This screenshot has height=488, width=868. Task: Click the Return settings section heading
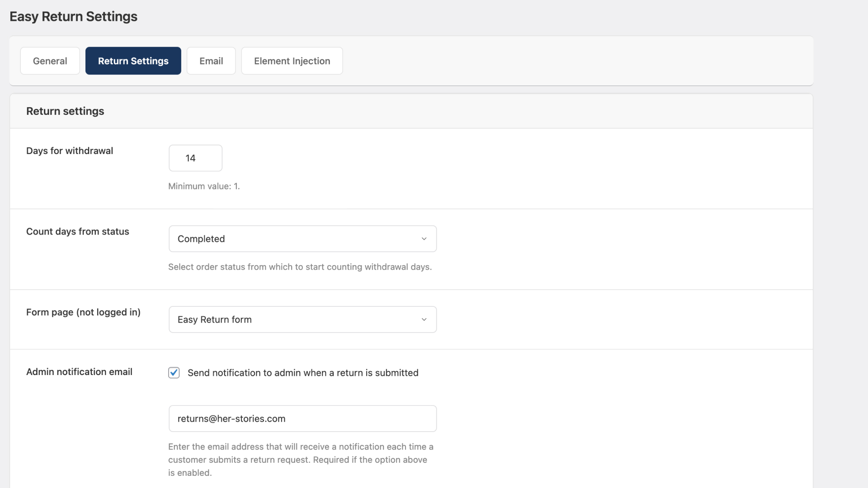point(65,111)
